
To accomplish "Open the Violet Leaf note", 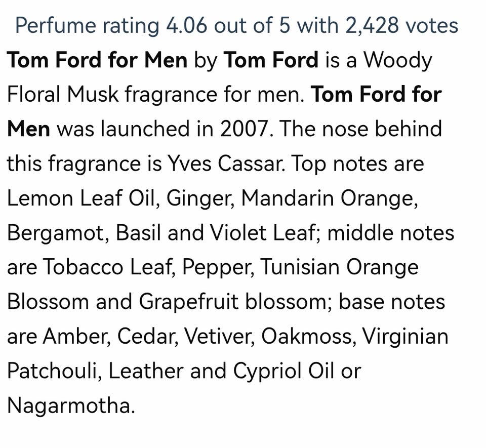I will (265, 233).
